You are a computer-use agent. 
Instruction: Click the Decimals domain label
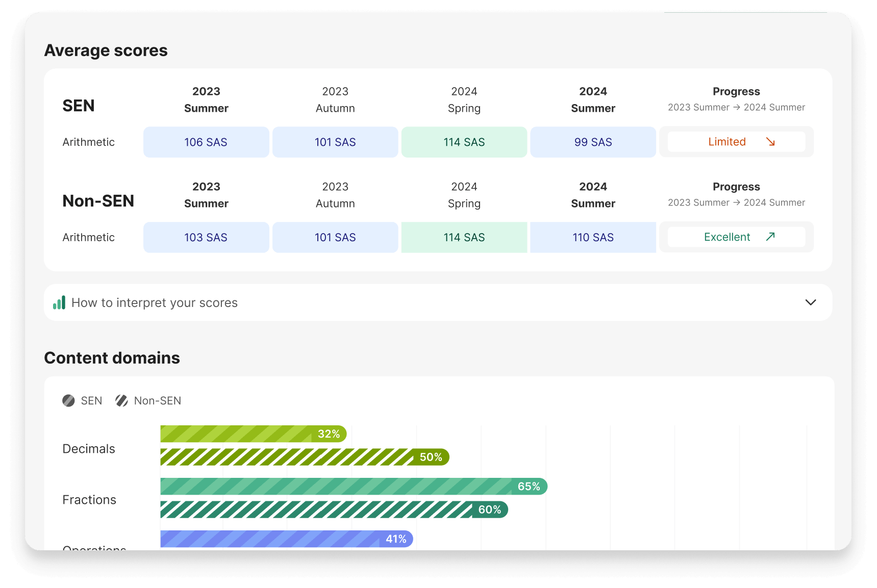(89, 449)
